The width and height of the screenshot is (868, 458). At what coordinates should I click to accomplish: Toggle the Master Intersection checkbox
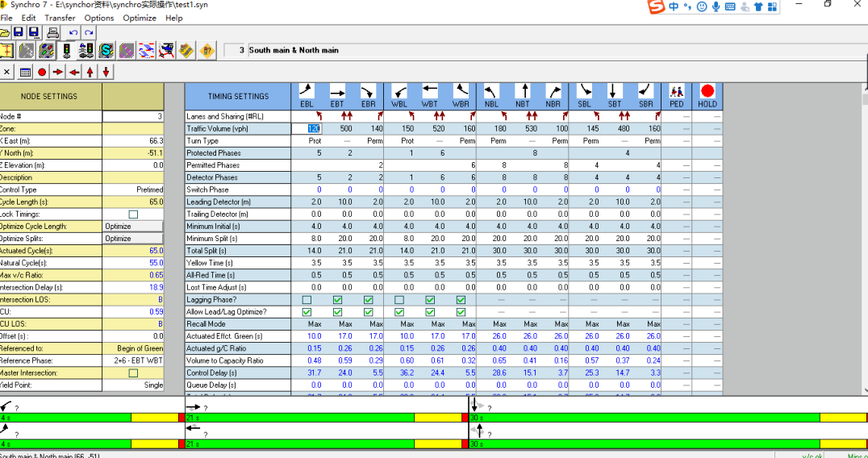(133, 373)
